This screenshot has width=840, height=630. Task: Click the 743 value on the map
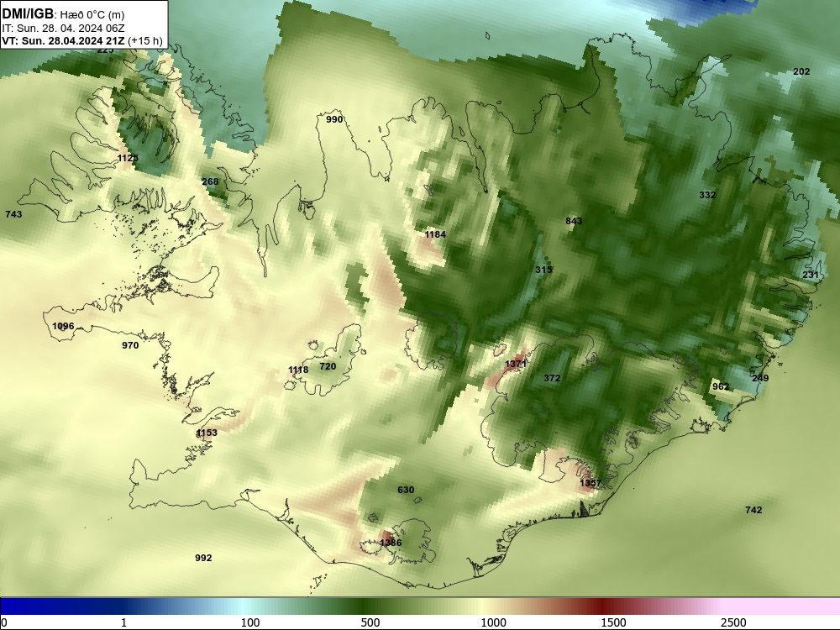pos(13,213)
